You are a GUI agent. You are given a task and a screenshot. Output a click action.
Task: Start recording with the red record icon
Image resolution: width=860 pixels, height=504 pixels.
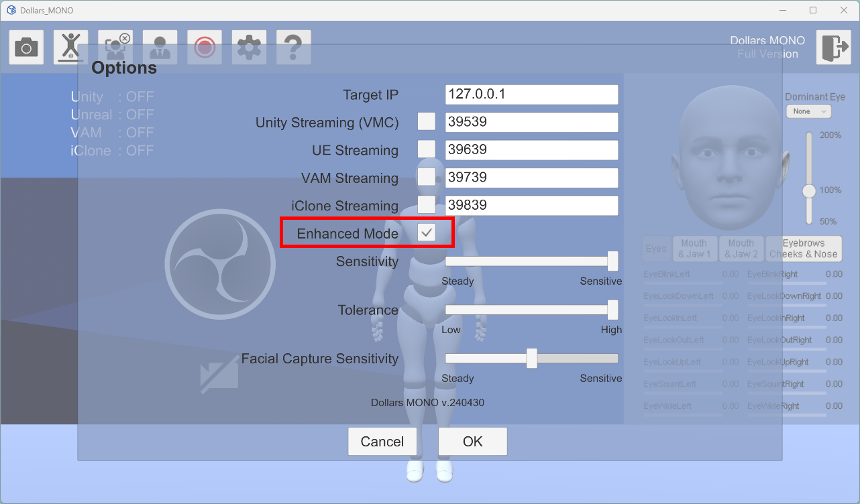tap(205, 48)
